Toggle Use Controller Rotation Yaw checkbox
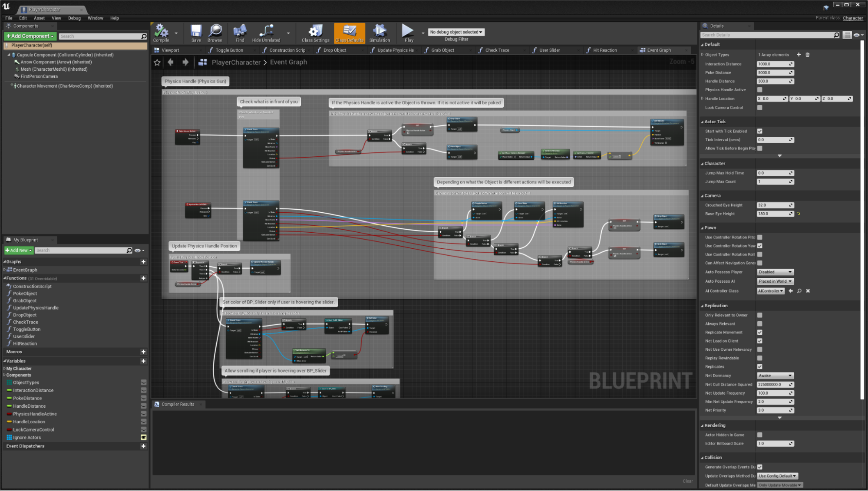The width and height of the screenshot is (868, 491). (x=759, y=246)
